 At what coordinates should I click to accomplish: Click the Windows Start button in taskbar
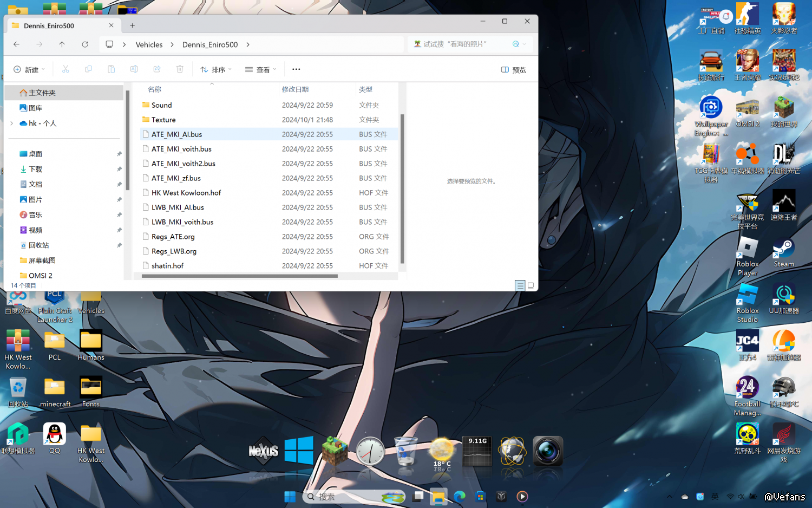[290, 496]
